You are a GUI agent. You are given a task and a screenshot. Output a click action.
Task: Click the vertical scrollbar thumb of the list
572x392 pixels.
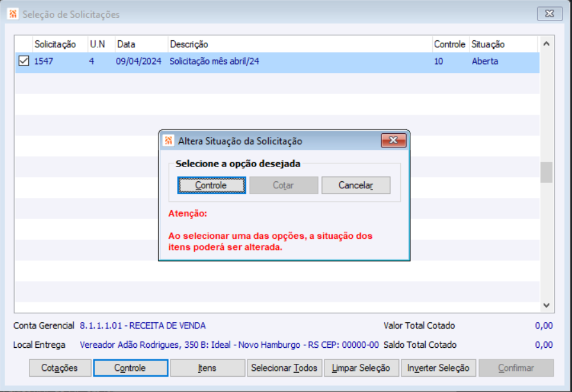pyautogui.click(x=546, y=172)
